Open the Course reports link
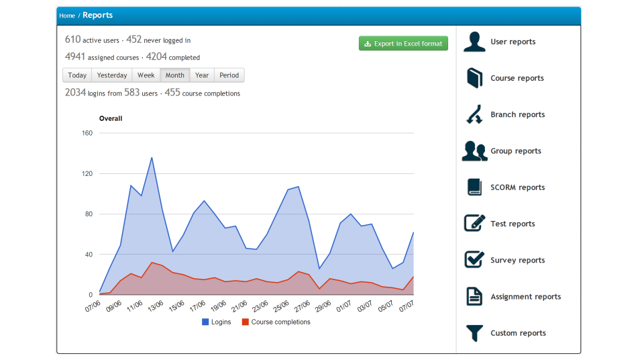This screenshot has height=356, width=644. [517, 78]
